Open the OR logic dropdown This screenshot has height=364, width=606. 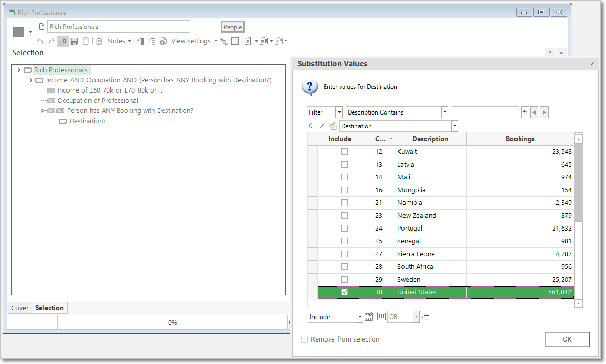(x=416, y=317)
